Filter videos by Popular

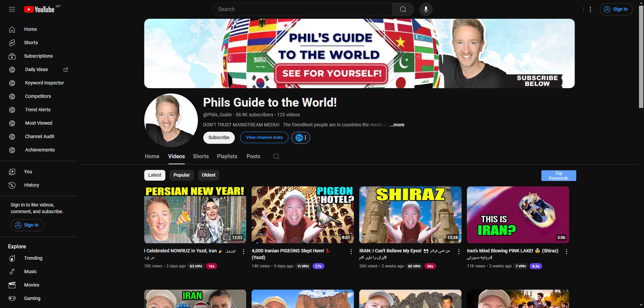click(x=181, y=175)
